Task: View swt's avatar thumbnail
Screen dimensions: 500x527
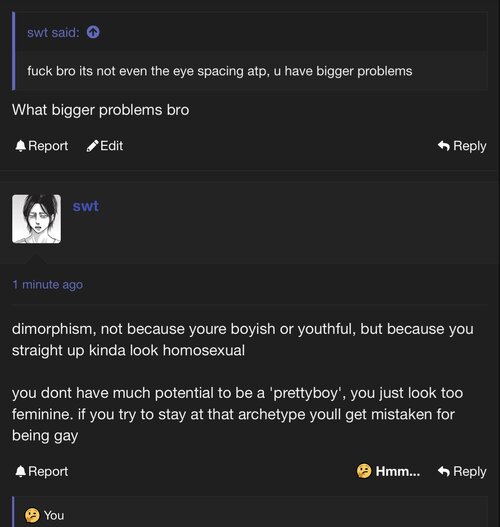Action: point(37,219)
